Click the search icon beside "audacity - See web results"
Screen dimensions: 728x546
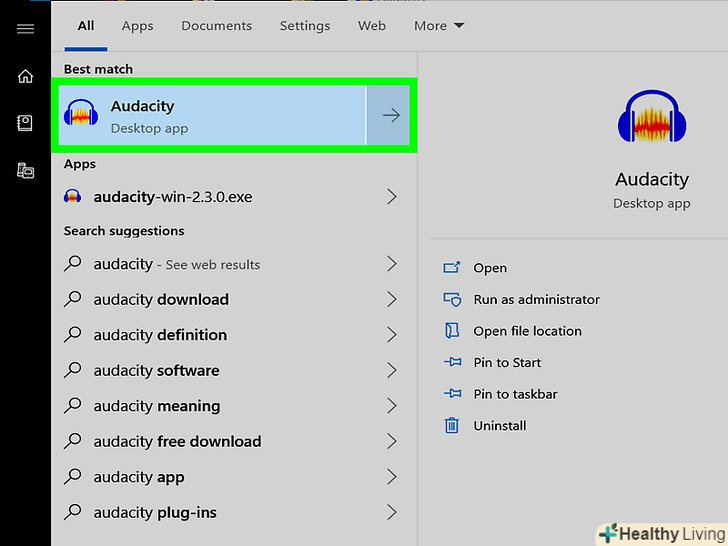[72, 264]
